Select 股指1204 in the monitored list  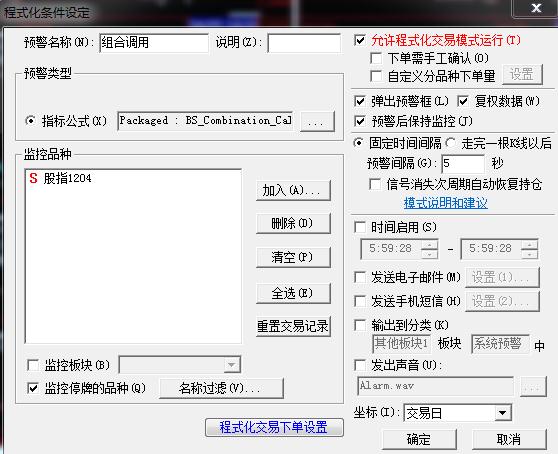[x=60, y=178]
